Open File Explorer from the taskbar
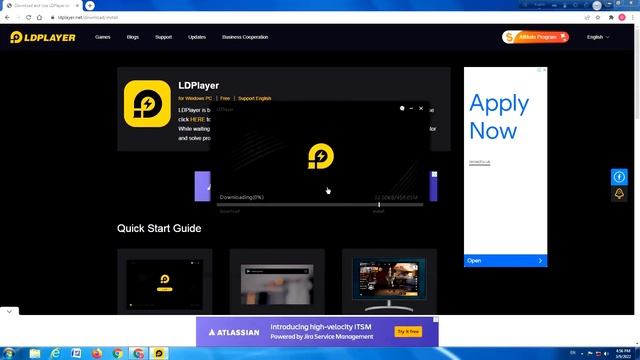The image size is (640, 360). click(35, 353)
